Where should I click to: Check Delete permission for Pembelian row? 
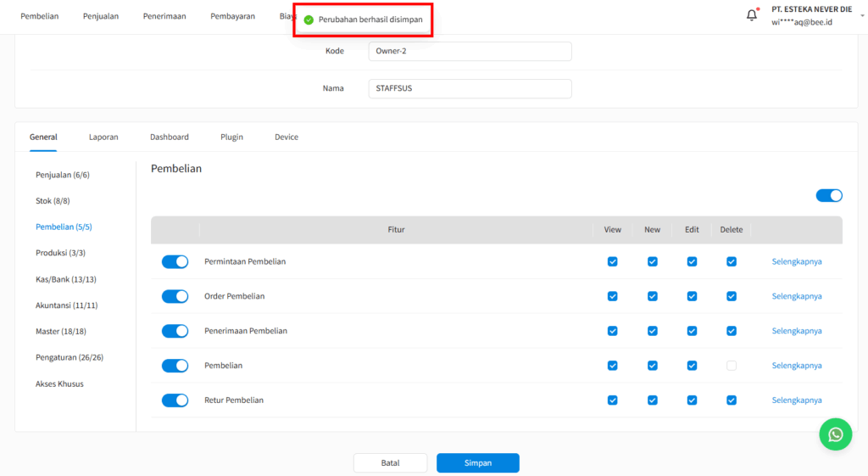coord(732,366)
